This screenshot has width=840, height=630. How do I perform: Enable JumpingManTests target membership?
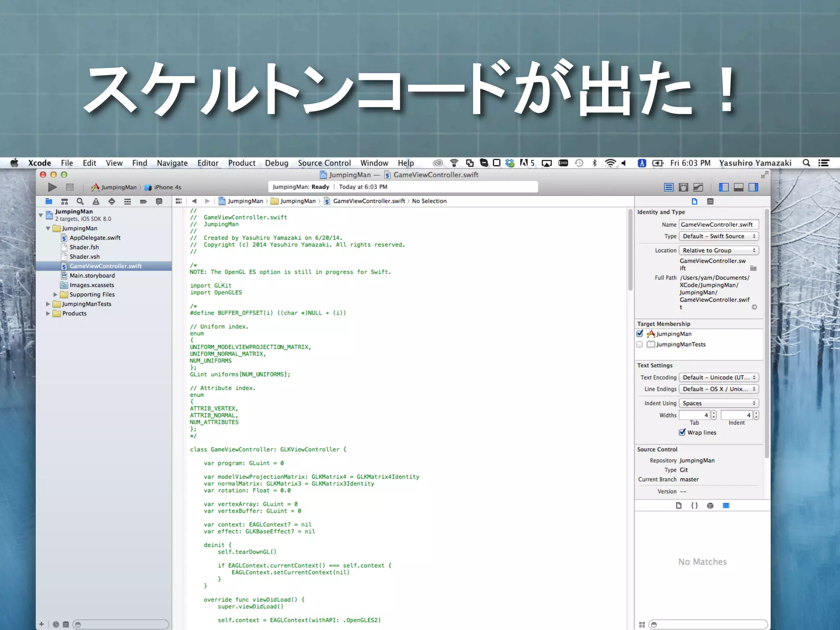(x=640, y=344)
